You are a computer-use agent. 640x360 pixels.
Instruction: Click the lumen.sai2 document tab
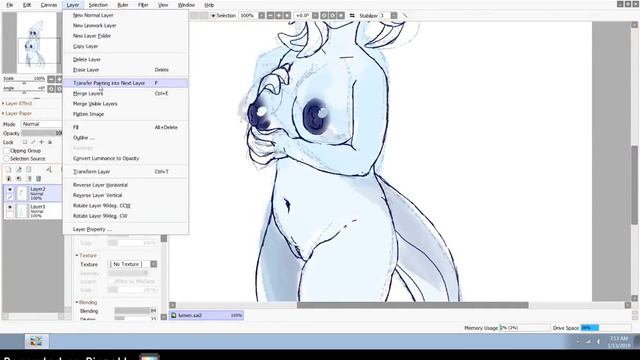pyautogui.click(x=206, y=315)
